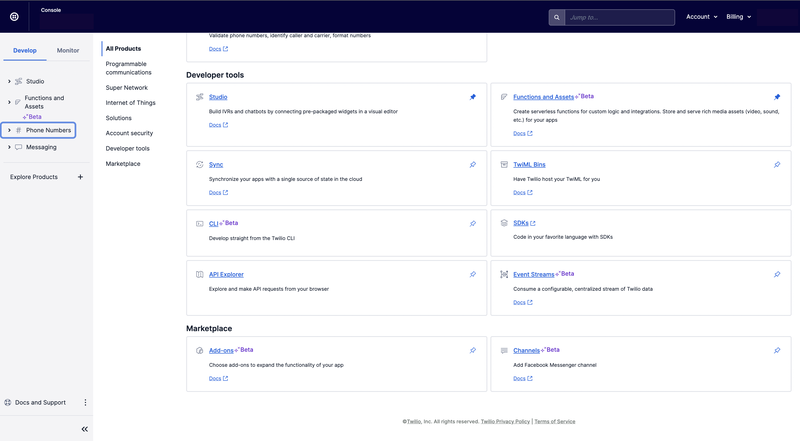
Task: Pin the Add-ons product
Action: [472, 350]
